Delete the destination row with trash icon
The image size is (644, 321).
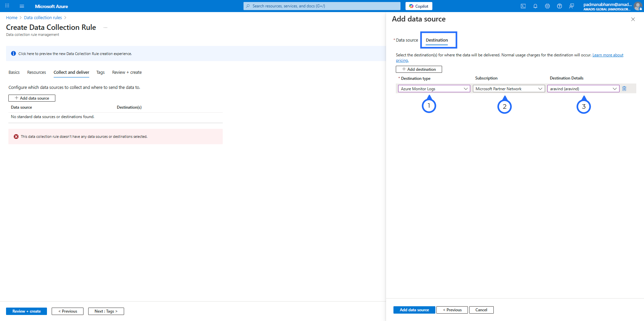click(624, 89)
